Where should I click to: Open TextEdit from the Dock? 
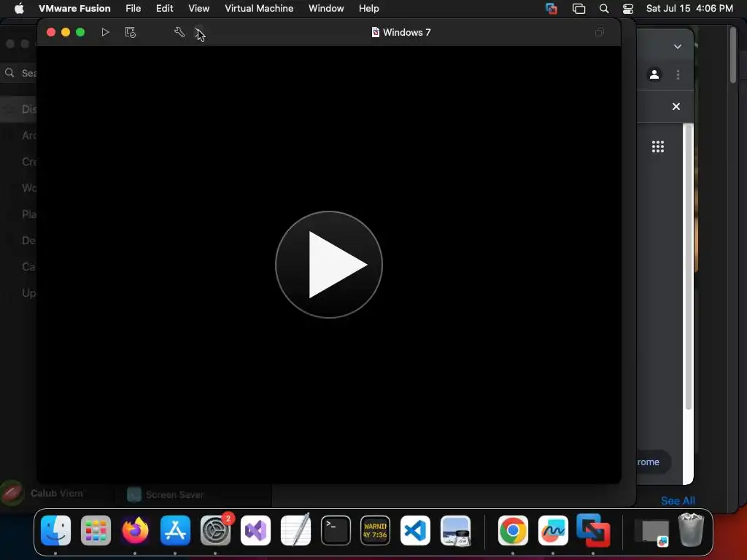click(x=295, y=531)
